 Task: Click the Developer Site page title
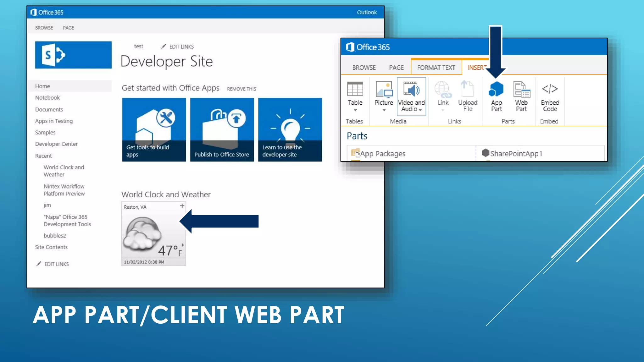point(167,62)
